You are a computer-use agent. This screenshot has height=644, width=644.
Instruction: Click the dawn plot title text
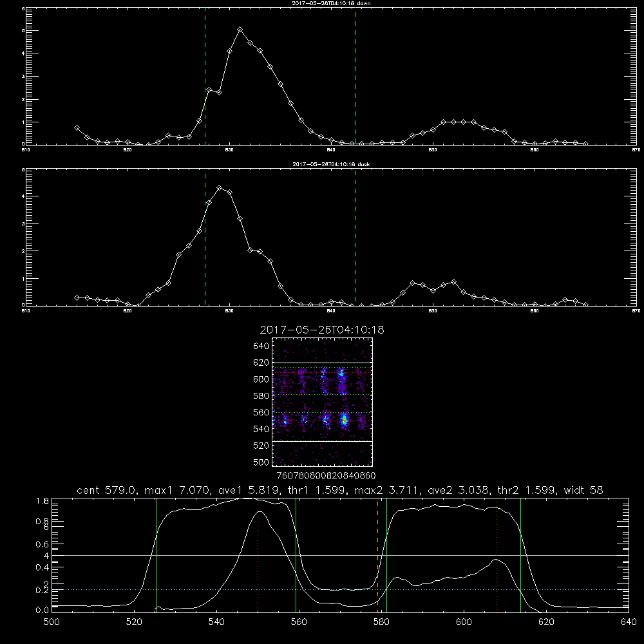coord(331,3)
